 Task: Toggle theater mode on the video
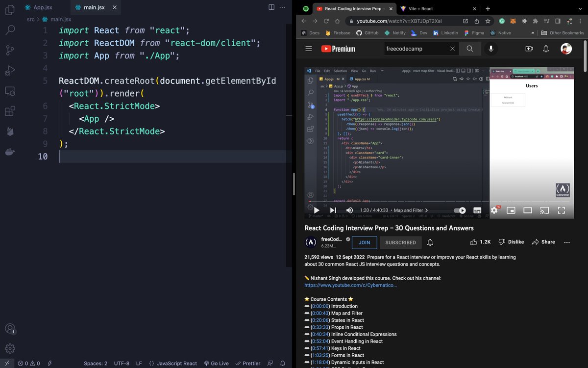pyautogui.click(x=528, y=210)
